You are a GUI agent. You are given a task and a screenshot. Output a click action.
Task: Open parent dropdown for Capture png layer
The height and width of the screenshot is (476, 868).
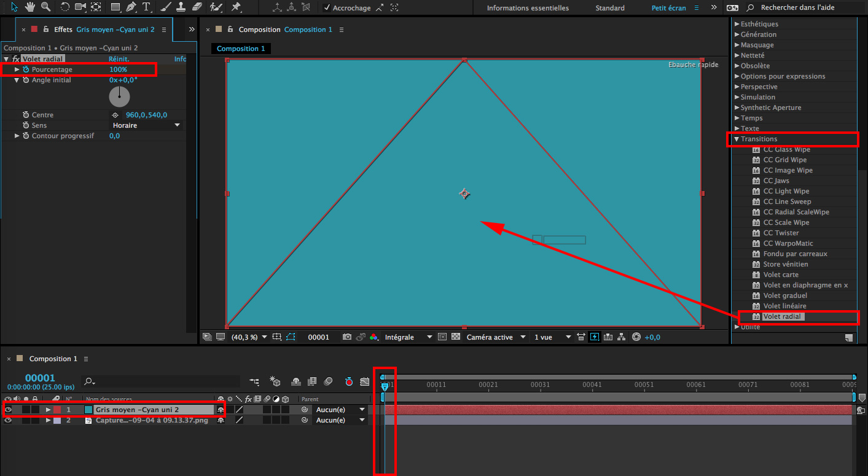point(340,420)
